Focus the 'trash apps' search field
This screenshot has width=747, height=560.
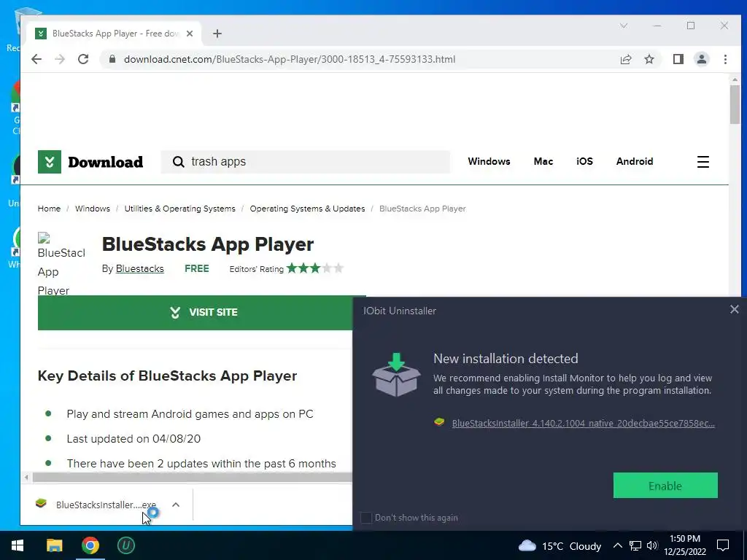tap(306, 162)
